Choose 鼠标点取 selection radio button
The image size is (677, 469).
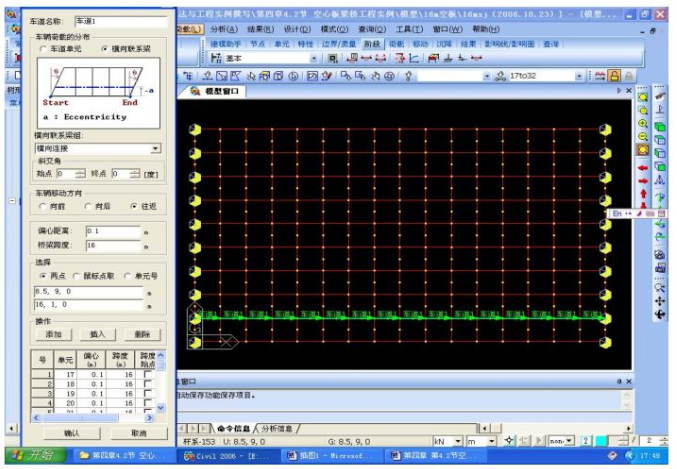coord(76,276)
